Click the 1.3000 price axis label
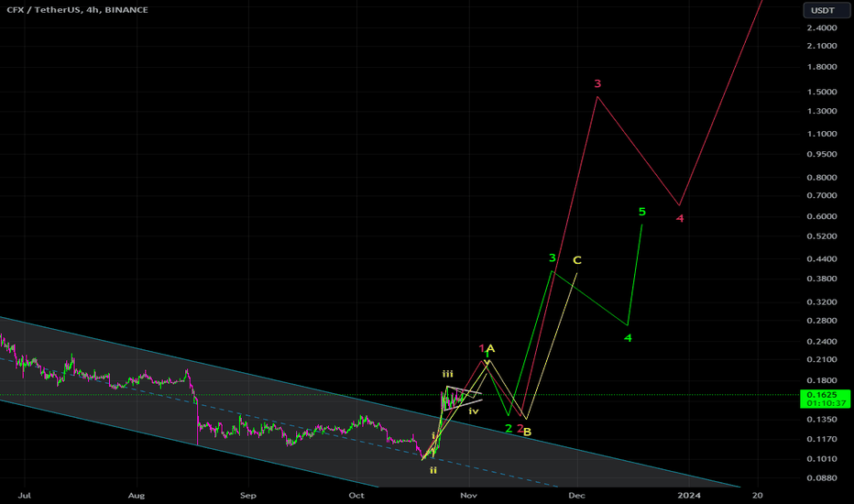 click(822, 111)
